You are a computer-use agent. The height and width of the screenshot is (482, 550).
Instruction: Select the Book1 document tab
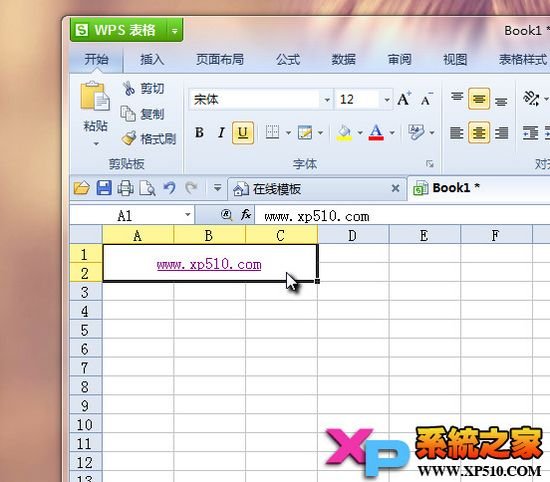479,188
